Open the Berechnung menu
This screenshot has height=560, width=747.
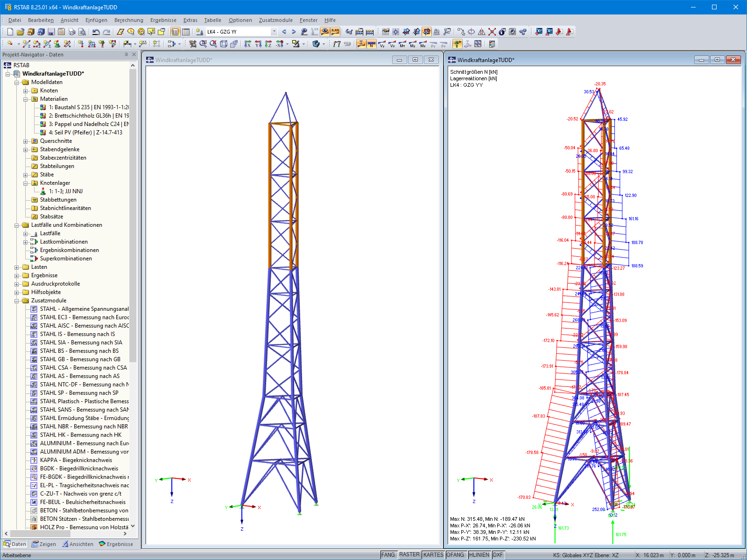point(128,20)
